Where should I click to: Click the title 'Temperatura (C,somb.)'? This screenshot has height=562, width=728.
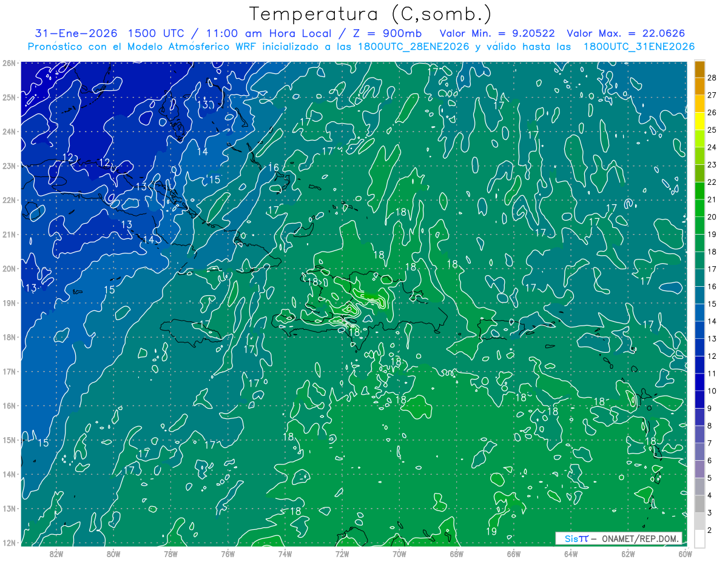pyautogui.click(x=371, y=14)
